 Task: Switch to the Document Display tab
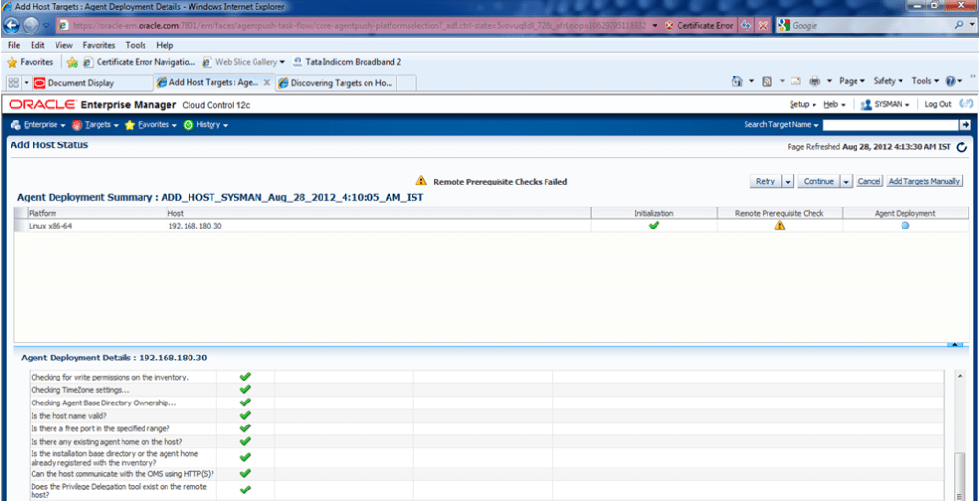click(92, 82)
